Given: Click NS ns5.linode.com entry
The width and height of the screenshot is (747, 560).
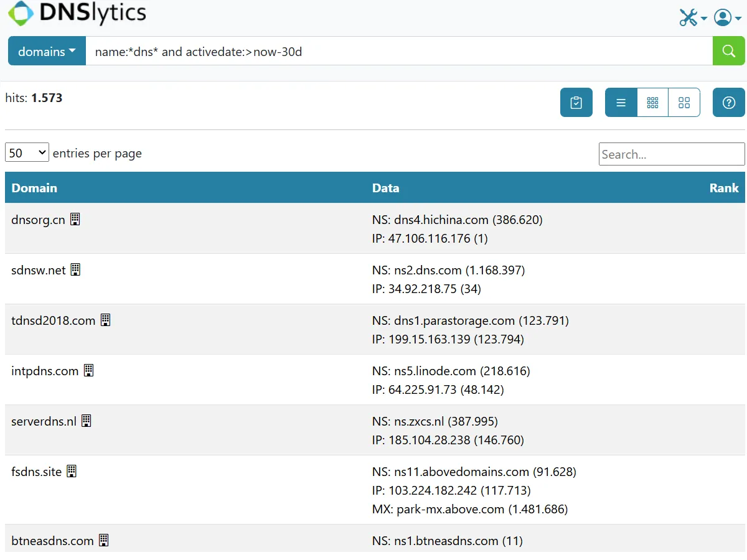Looking at the screenshot, I should pos(451,371).
